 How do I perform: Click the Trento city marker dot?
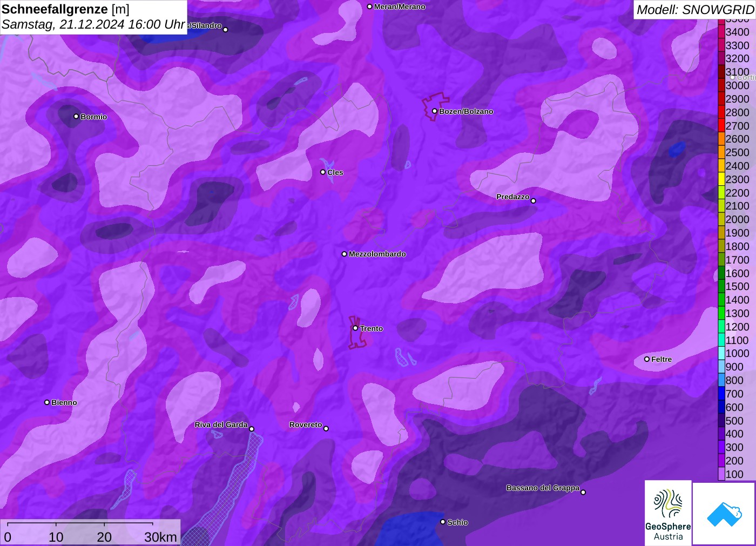pos(355,328)
